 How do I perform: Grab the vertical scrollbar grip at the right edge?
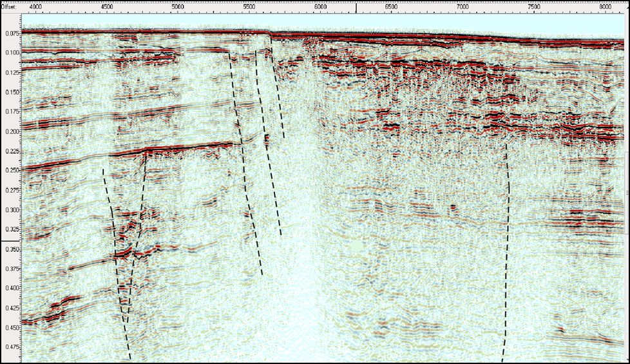[627, 193]
